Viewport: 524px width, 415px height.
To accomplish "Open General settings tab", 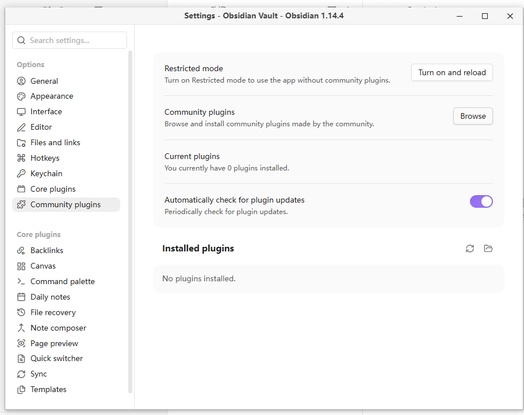I will coord(67,81).
